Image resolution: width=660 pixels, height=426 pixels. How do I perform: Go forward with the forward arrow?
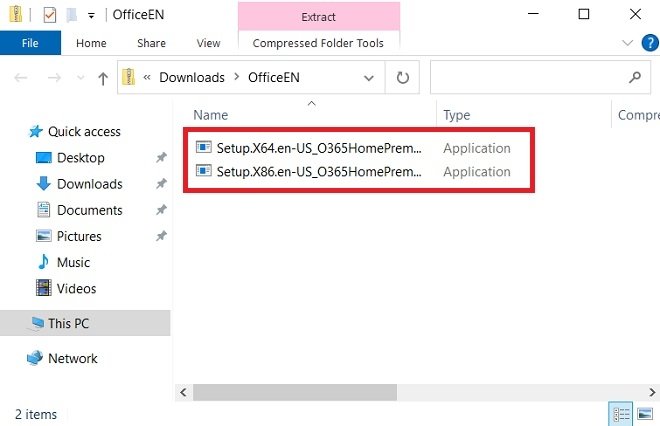(54, 77)
